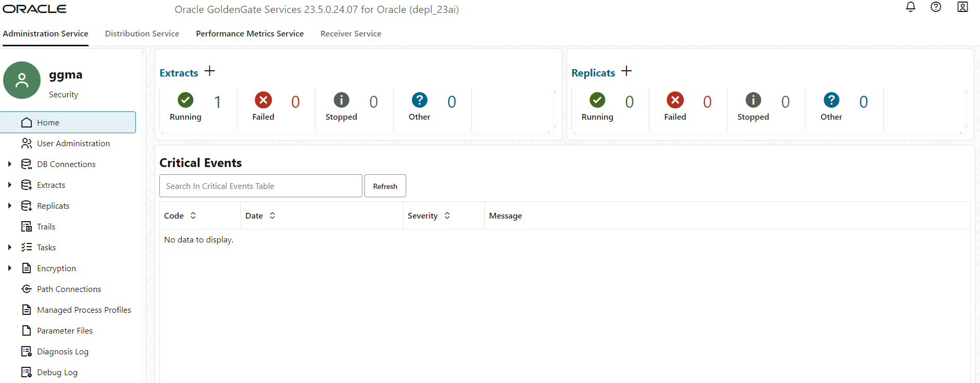Open Managed Process Profiles page
This screenshot has width=980, height=383.
[x=84, y=310]
